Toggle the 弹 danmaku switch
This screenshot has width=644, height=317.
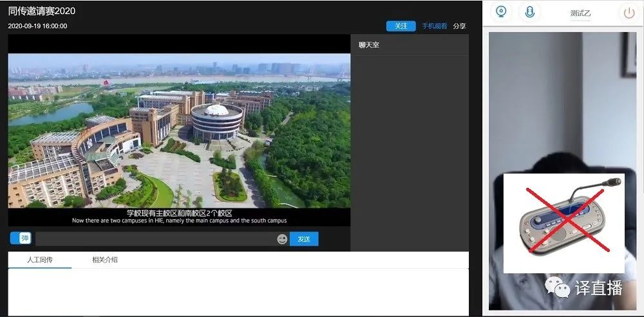(x=21, y=239)
